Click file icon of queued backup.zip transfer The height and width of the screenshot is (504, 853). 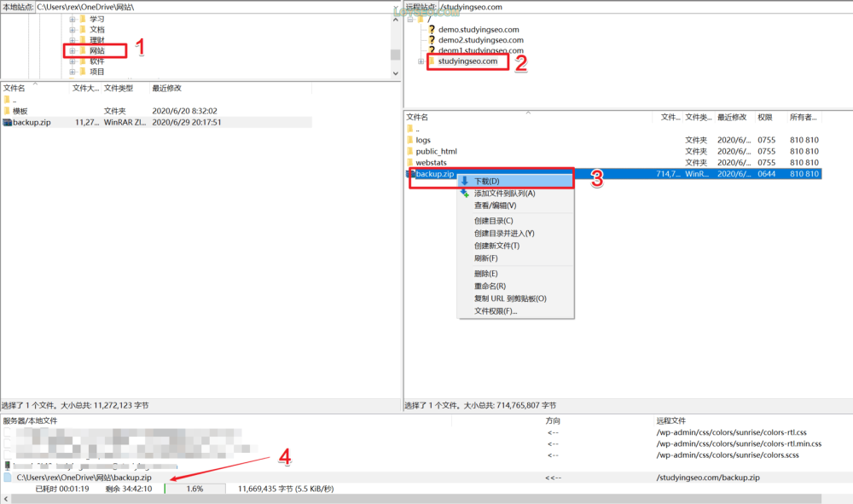[x=8, y=478]
